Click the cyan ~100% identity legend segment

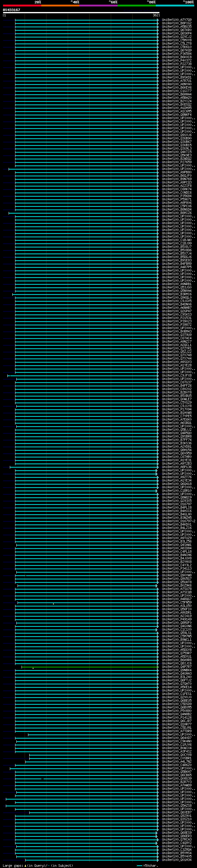tap(175, 6)
